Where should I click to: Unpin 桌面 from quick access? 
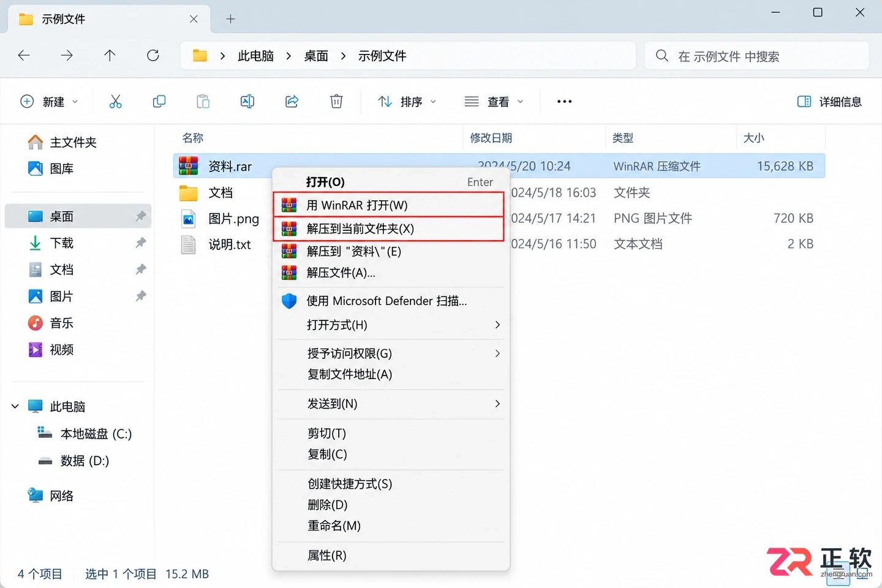coord(141,216)
